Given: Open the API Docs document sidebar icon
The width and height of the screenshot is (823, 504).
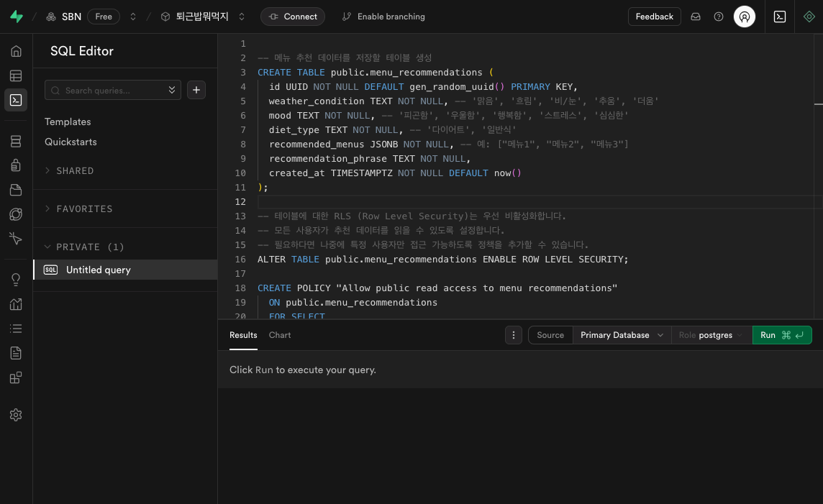Looking at the screenshot, I should coord(16,353).
